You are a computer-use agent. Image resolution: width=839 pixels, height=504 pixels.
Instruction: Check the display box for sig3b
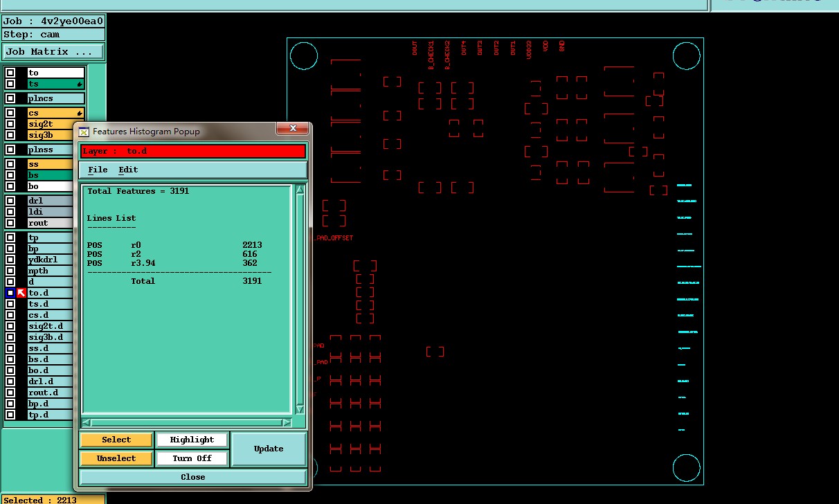click(x=10, y=135)
